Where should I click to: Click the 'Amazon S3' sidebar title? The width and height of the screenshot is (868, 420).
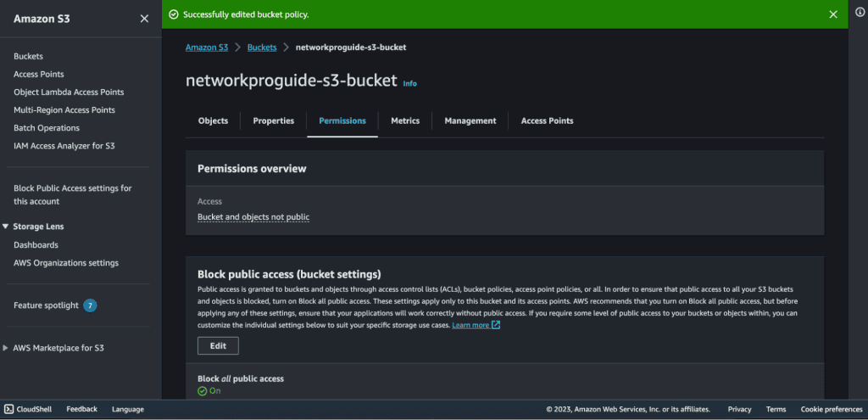42,19
